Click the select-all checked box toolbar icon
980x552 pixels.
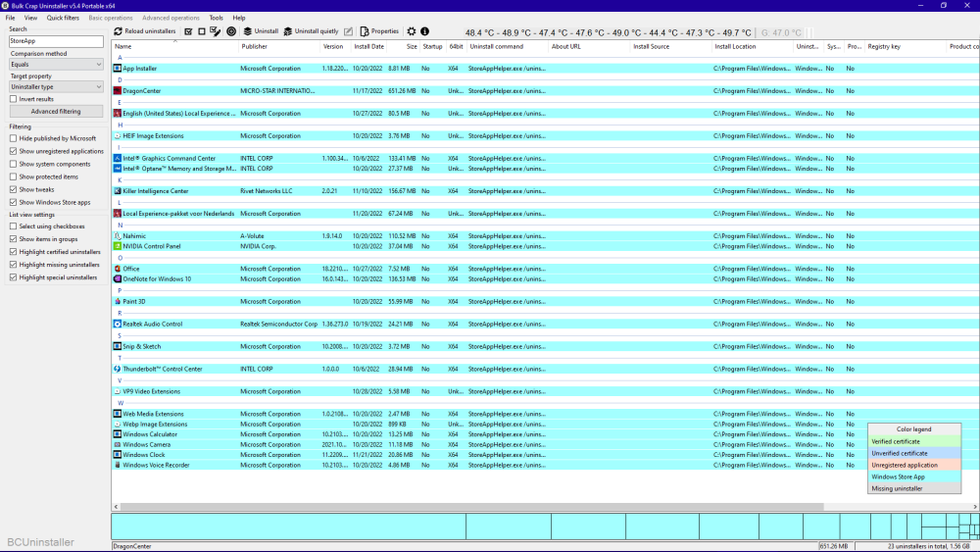pyautogui.click(x=188, y=31)
